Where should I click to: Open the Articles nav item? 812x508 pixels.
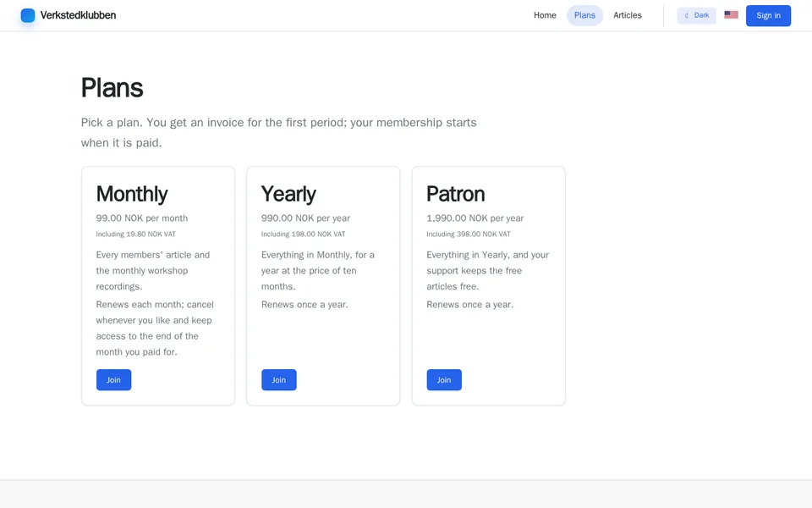coord(627,15)
